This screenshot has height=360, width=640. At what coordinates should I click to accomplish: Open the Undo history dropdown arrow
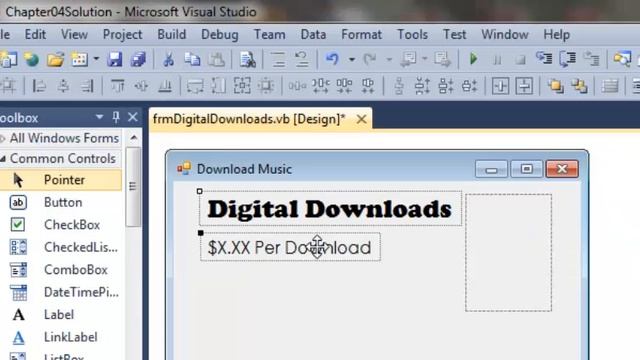(x=351, y=60)
